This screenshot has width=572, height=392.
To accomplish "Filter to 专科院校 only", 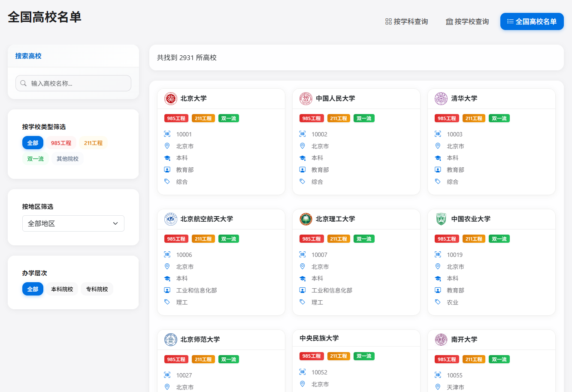I will click(97, 289).
